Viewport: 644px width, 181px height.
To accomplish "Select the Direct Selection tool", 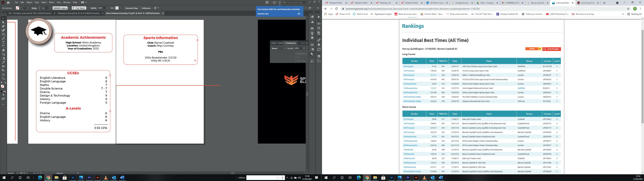I will [x=3, y=22].
